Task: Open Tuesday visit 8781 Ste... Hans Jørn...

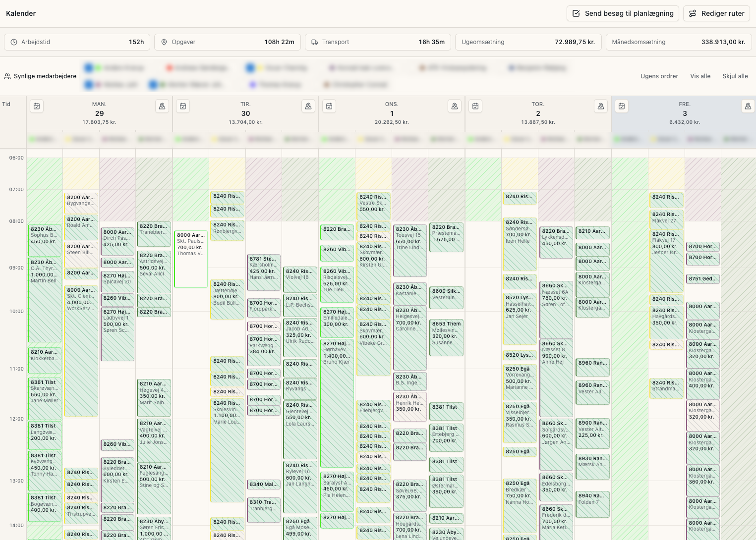Action: (x=264, y=273)
